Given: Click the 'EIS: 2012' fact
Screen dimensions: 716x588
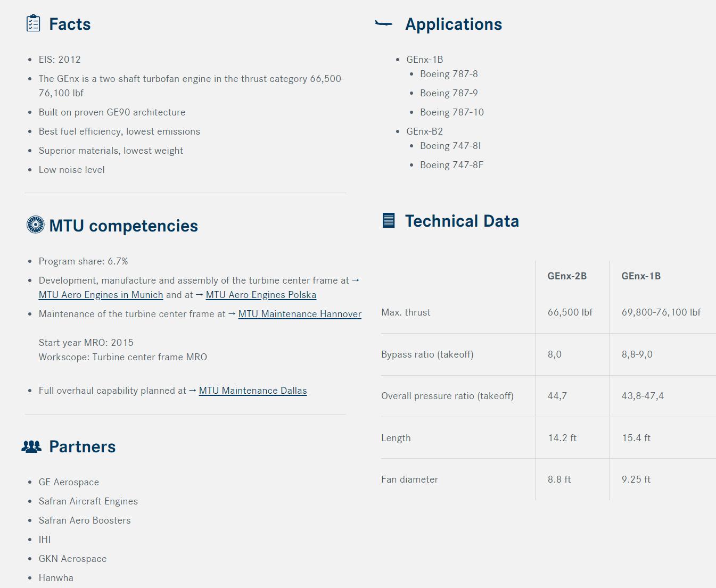Looking at the screenshot, I should [60, 60].
